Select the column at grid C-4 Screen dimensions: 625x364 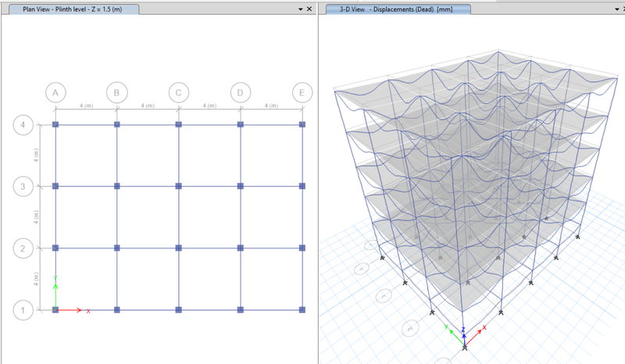[179, 124]
